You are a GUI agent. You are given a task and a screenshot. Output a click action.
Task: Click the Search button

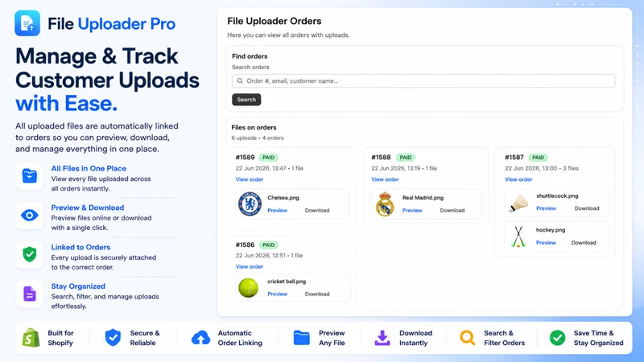coord(246,99)
